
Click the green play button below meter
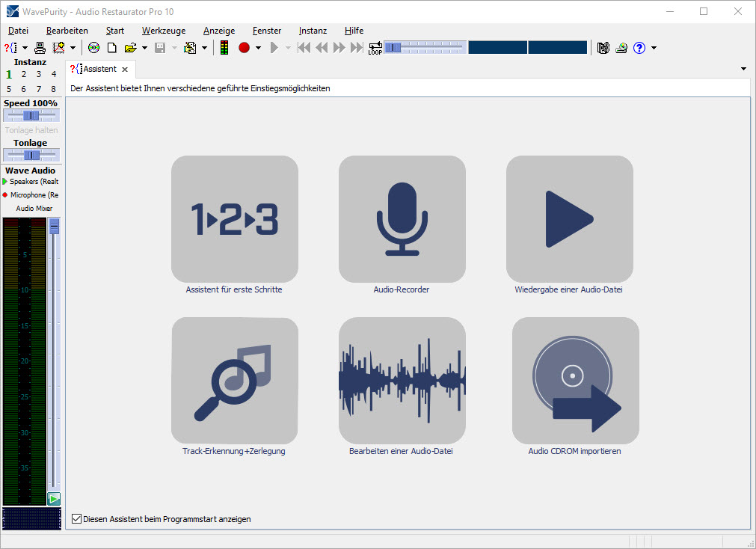click(54, 499)
